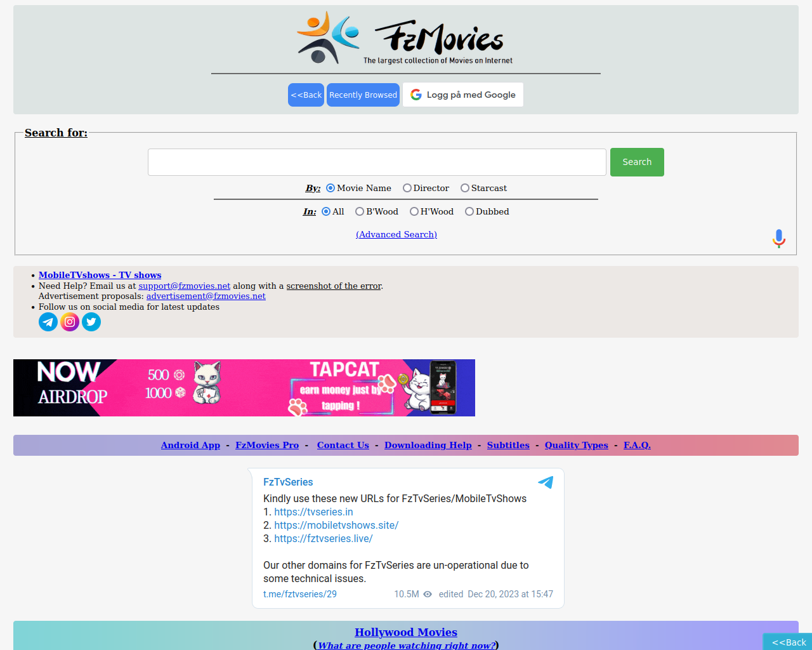
Task: Click the top <<Back button
Action: [x=306, y=95]
